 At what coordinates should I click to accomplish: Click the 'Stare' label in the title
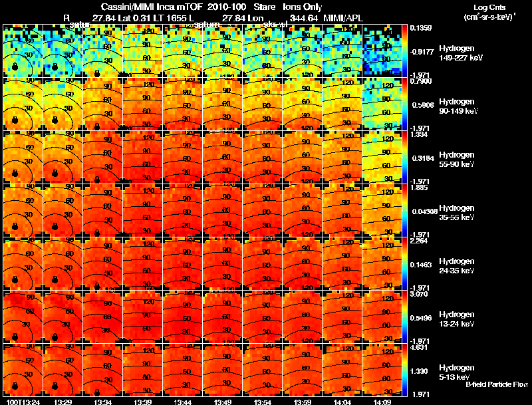(x=264, y=7)
